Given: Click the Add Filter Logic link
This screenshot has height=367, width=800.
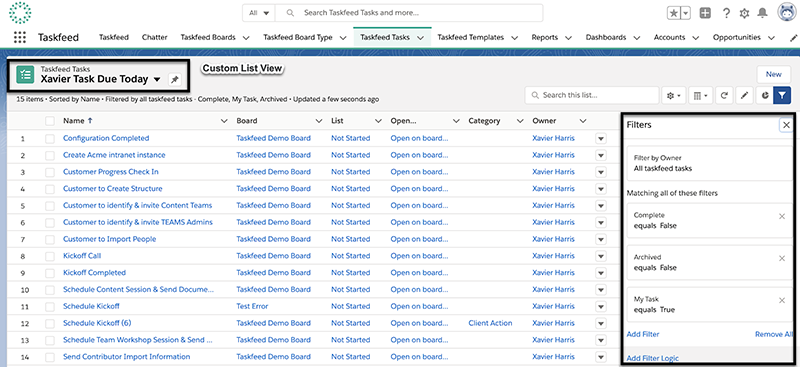Looking at the screenshot, I should coord(653,358).
